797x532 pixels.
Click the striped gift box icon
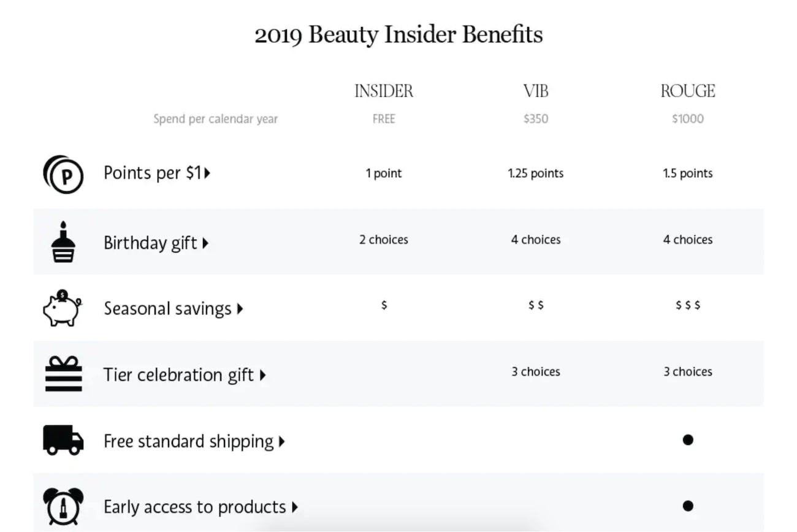pyautogui.click(x=63, y=374)
